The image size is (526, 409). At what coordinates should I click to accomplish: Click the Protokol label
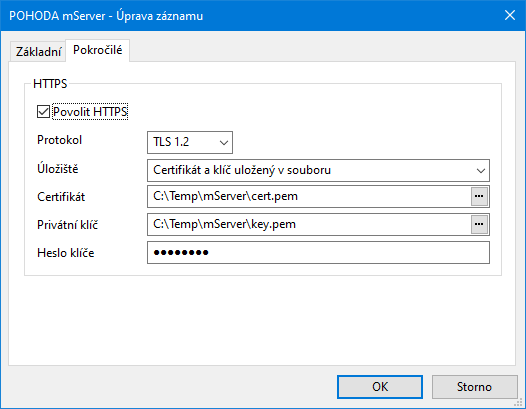coord(59,140)
